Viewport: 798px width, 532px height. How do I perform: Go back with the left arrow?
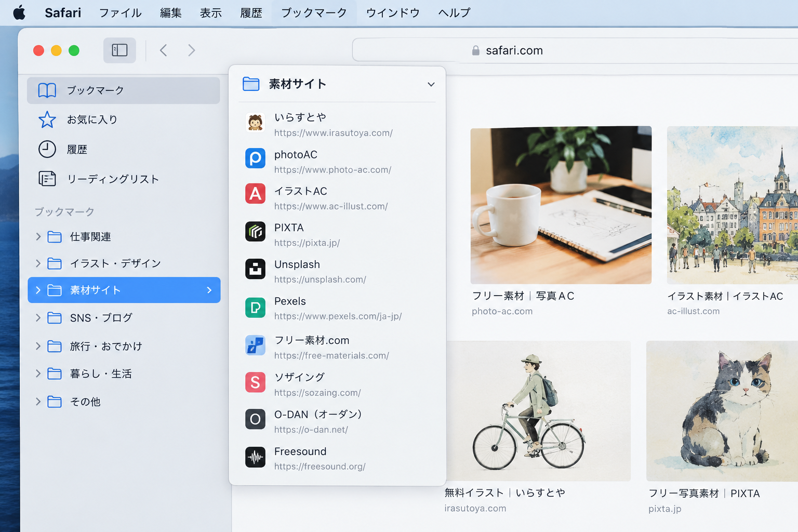coord(163,50)
